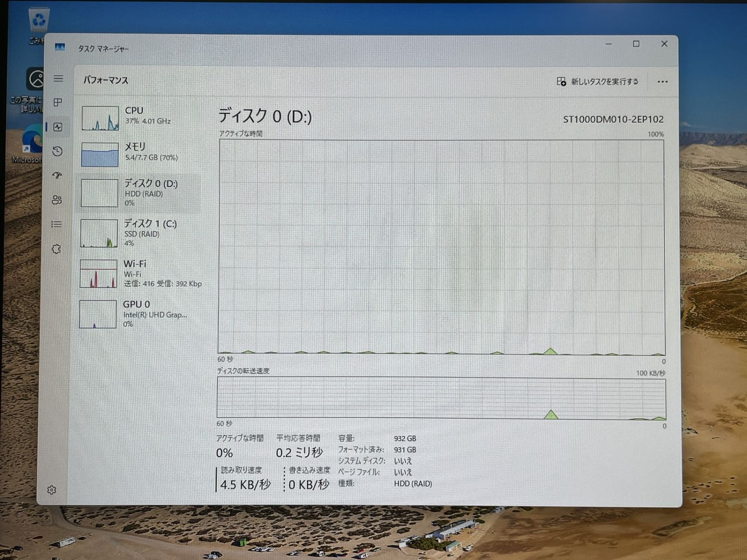
Task: Select CPU in the performance list
Action: 140,117
